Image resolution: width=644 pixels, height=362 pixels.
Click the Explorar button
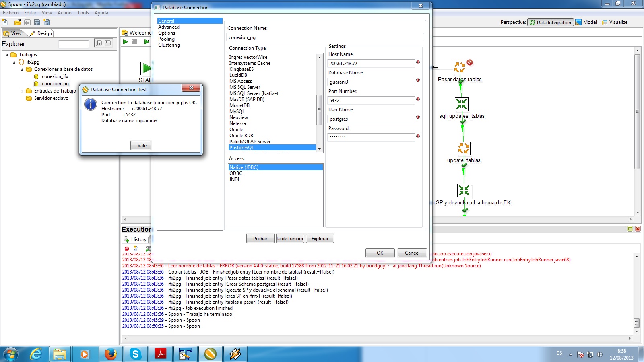[x=320, y=239]
